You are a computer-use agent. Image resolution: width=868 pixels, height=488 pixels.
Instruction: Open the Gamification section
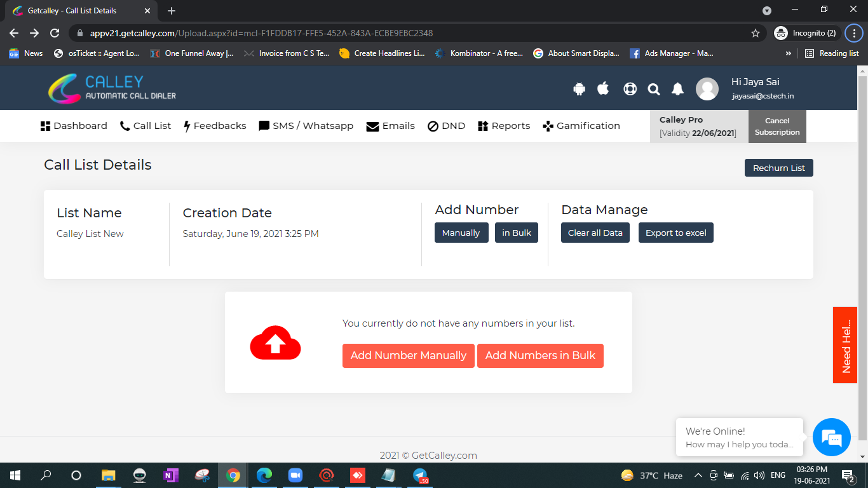coord(581,126)
